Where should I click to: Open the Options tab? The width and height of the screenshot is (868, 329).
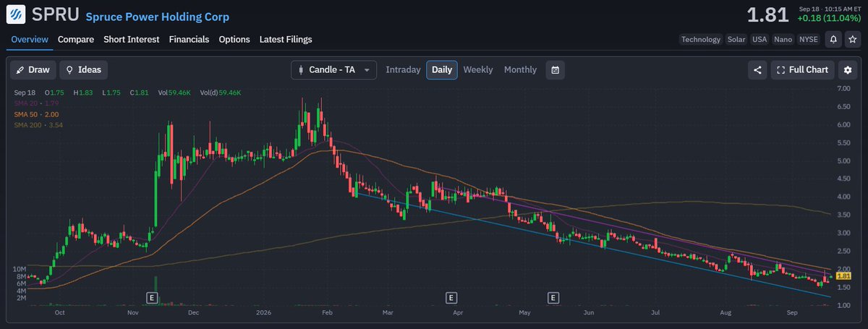pos(234,40)
